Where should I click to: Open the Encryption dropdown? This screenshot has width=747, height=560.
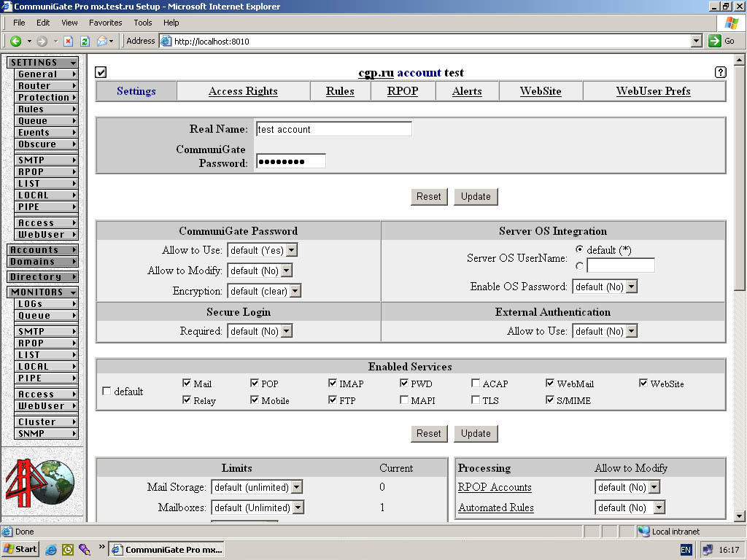pos(264,290)
